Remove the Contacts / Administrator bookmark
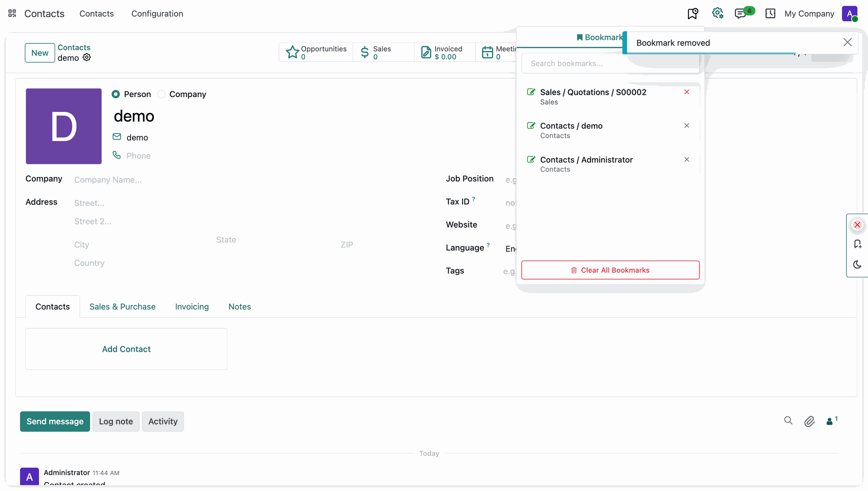The image size is (868, 491). pyautogui.click(x=687, y=159)
